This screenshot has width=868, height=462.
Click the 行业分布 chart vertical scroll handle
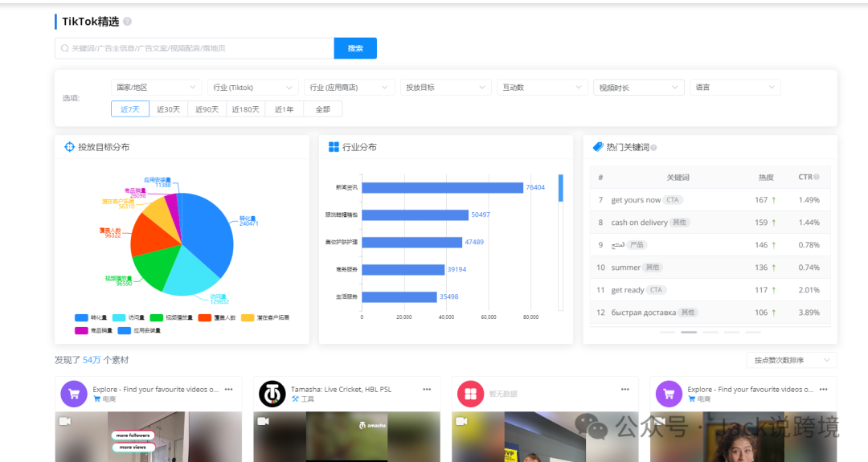560,188
